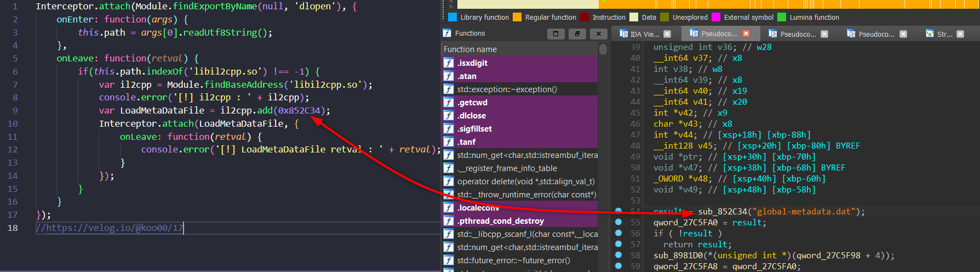Click qword_27C5FA0 on line 55
Screen dimensions: 980x272
tap(685, 223)
